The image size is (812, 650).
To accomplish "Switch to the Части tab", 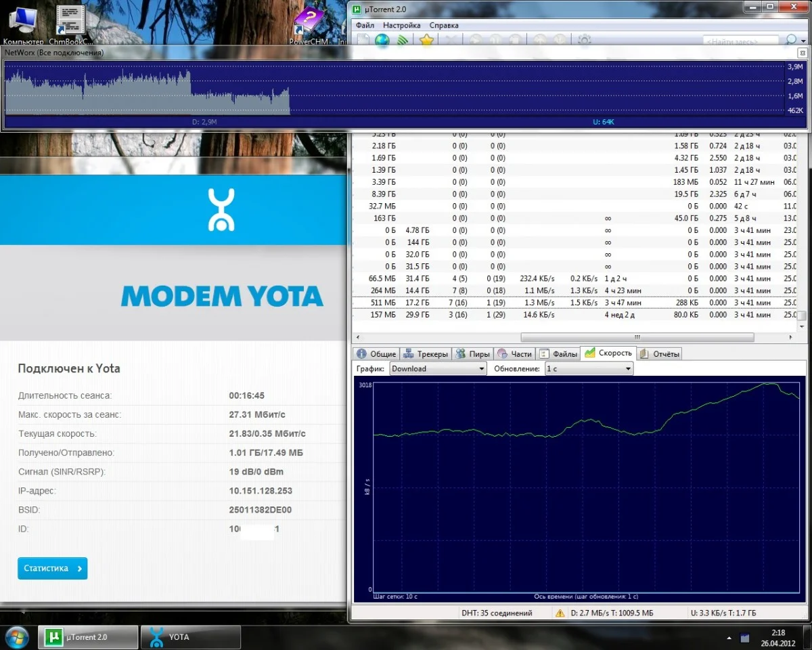I will (x=515, y=353).
